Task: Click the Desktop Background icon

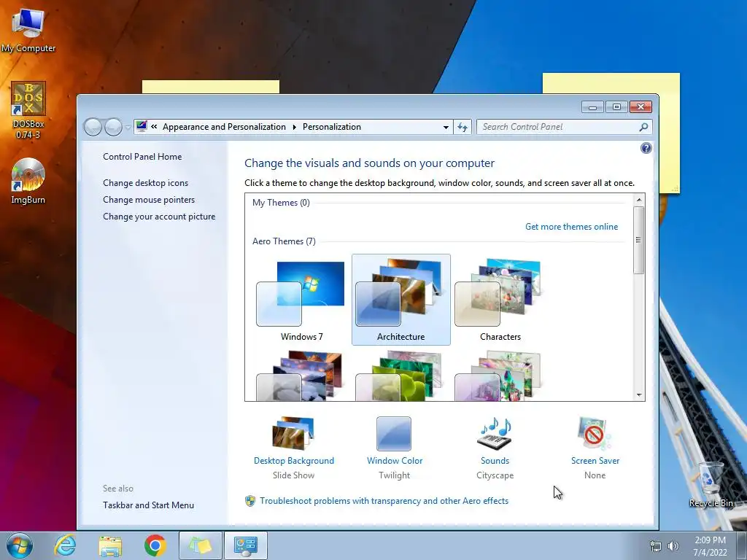Action: click(x=293, y=433)
